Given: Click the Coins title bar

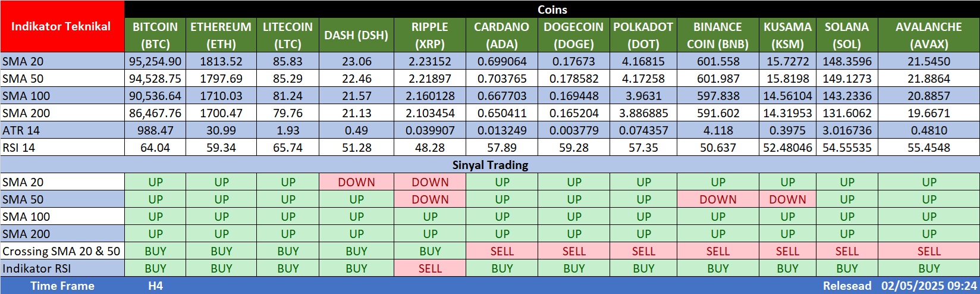Looking at the screenshot, I should 552,10.
